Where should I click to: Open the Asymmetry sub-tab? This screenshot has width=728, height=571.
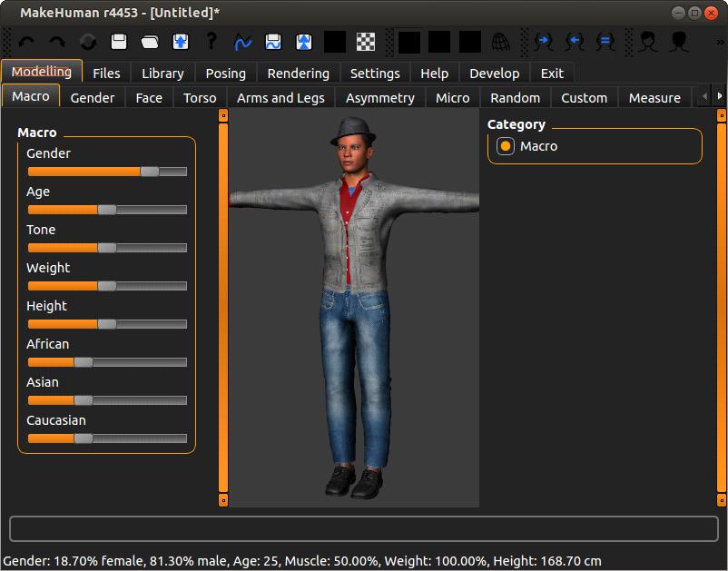379,98
